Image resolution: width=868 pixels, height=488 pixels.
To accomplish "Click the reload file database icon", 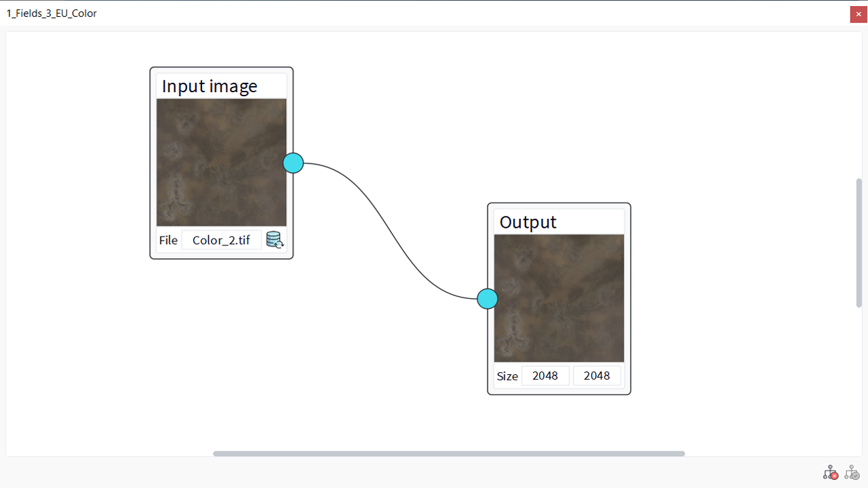I will [x=274, y=240].
